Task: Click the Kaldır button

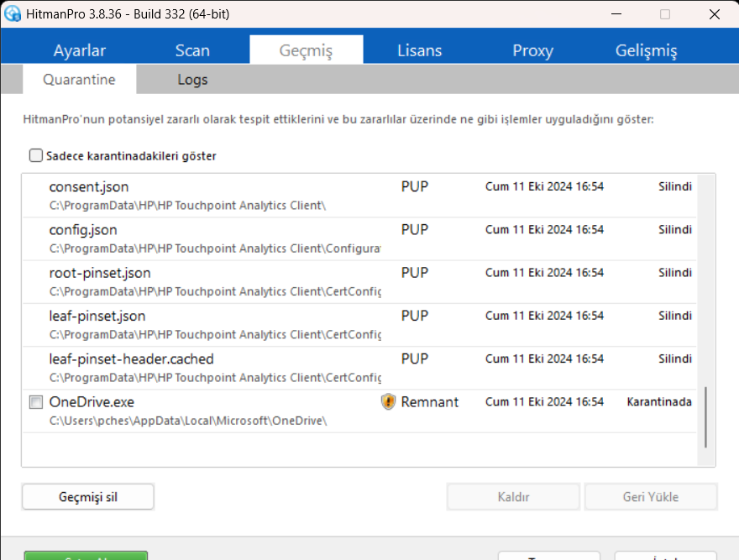Action: click(513, 497)
